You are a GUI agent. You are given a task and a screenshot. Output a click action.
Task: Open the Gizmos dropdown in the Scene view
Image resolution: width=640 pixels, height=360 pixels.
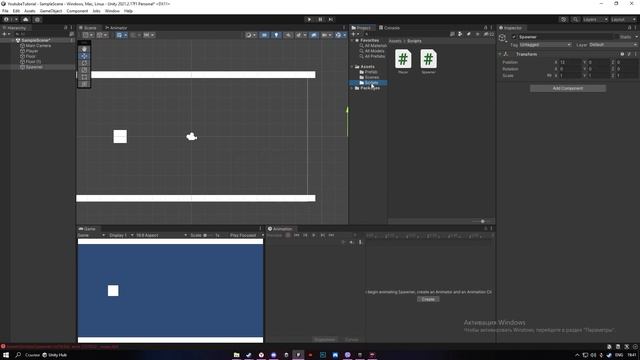pyautogui.click(x=340, y=35)
